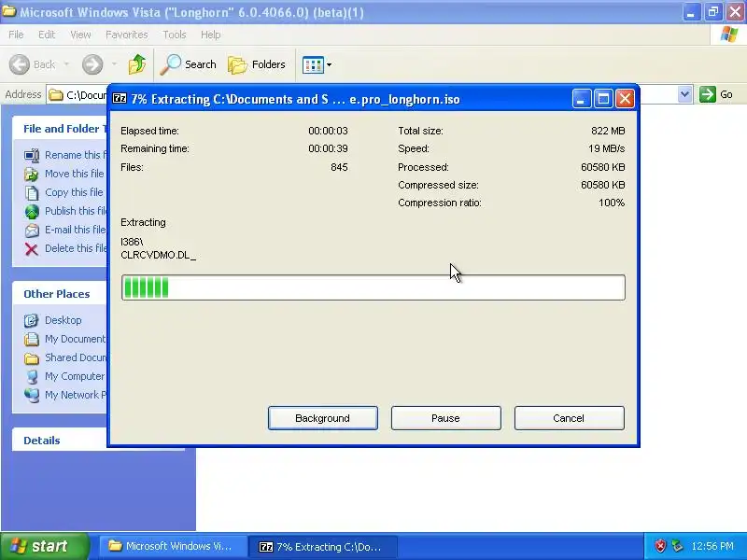Open the Tools menu in Explorer
The width and height of the screenshot is (747, 560).
click(x=175, y=35)
